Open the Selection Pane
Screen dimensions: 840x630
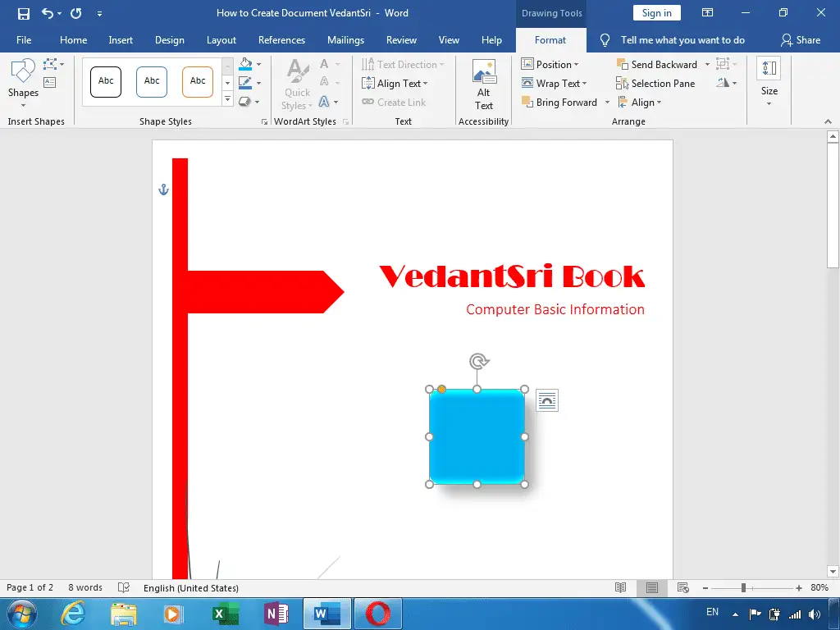[655, 83]
